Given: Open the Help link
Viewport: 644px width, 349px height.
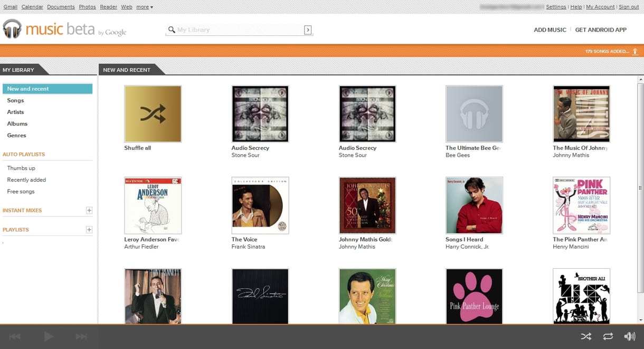Looking at the screenshot, I should 576,7.
